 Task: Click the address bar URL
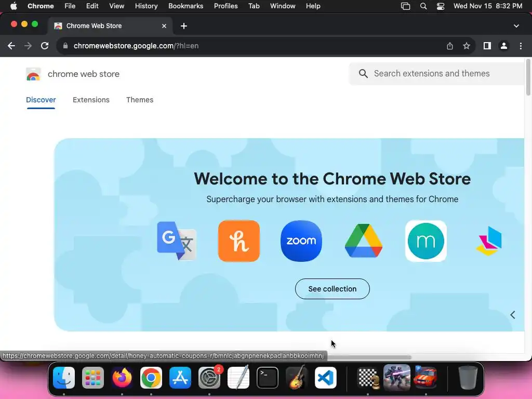(x=136, y=46)
